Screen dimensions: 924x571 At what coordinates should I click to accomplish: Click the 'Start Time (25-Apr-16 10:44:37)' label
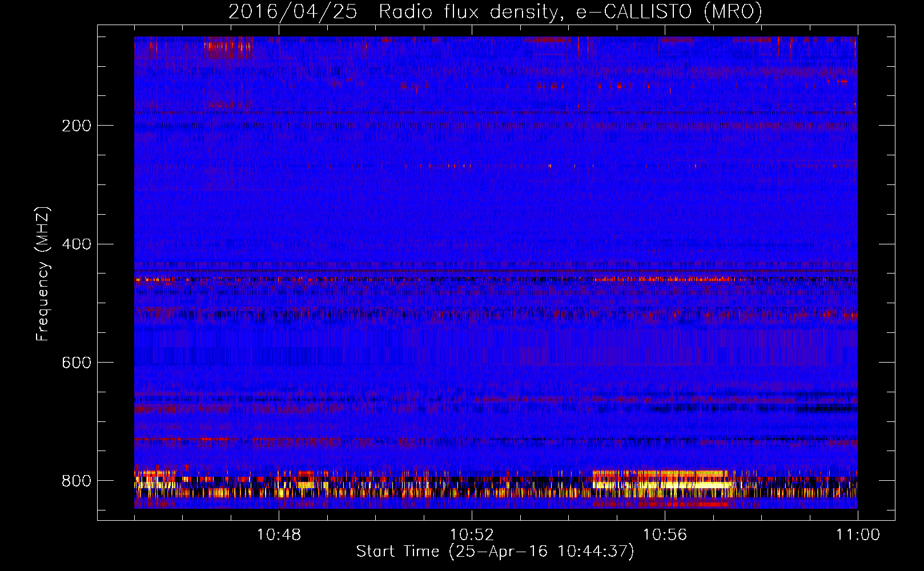(x=495, y=552)
